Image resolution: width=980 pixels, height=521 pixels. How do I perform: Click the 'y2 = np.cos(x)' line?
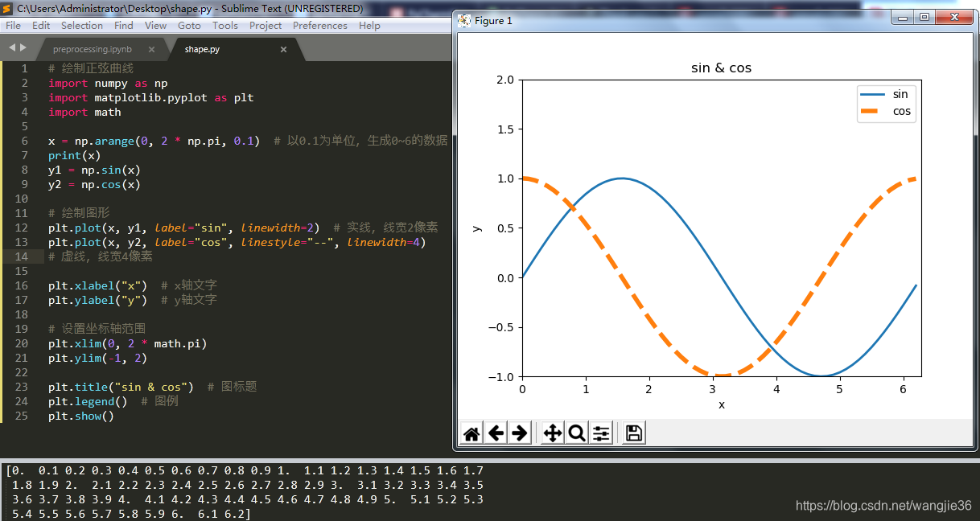[94, 184]
